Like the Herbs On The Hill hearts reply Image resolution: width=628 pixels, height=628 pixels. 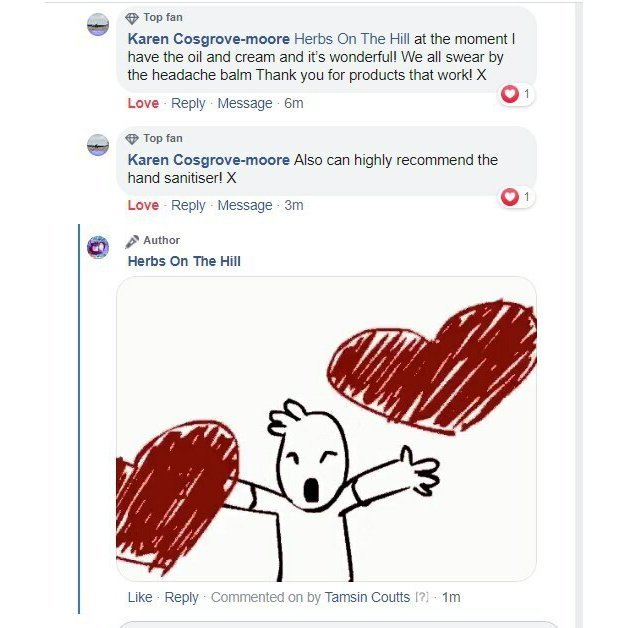pyautogui.click(x=140, y=597)
